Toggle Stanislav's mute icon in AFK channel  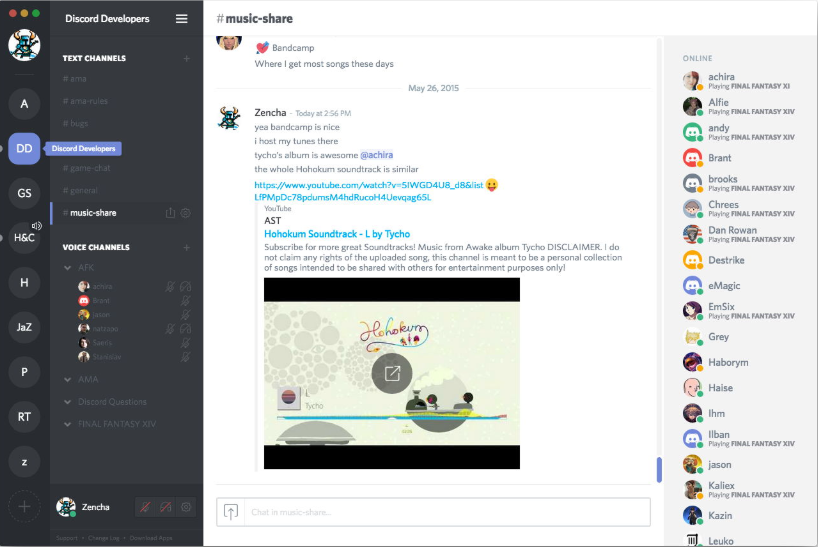tap(185, 357)
